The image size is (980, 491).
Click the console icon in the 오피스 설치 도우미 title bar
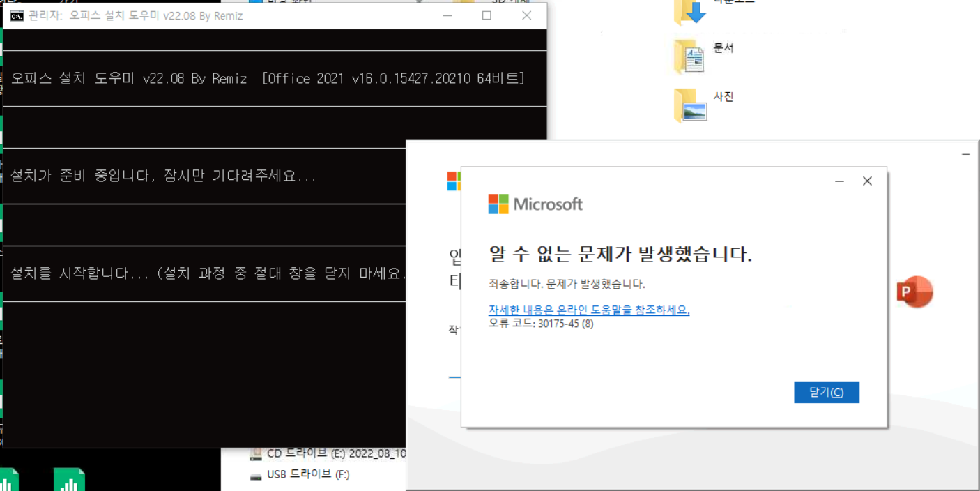click(x=17, y=16)
